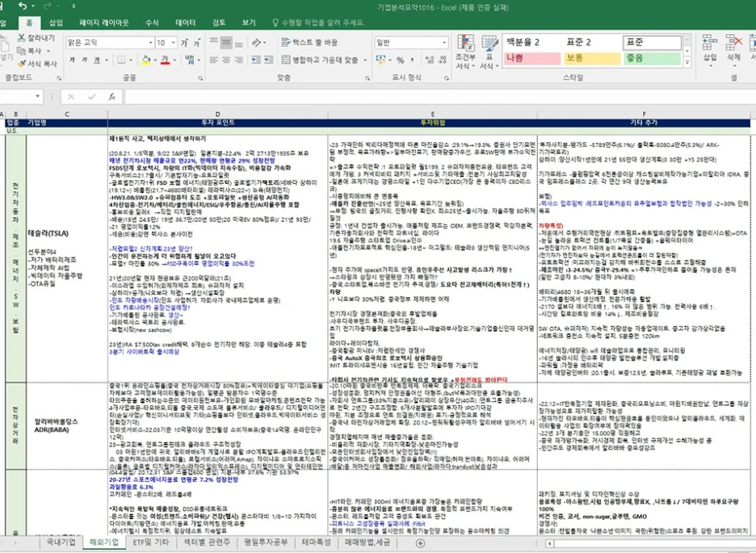Open the quick access toolbar customize arrow
This screenshot has width=756, height=553.
tap(73, 6)
